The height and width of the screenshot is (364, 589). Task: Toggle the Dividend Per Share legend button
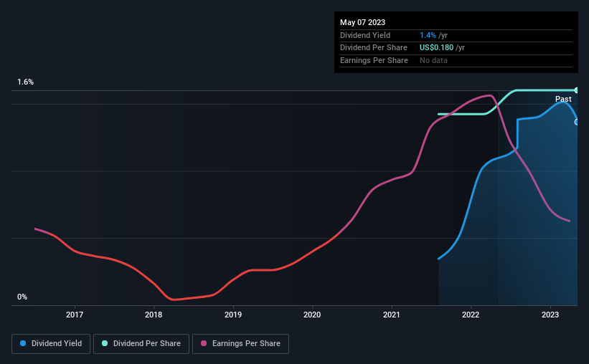(x=141, y=344)
